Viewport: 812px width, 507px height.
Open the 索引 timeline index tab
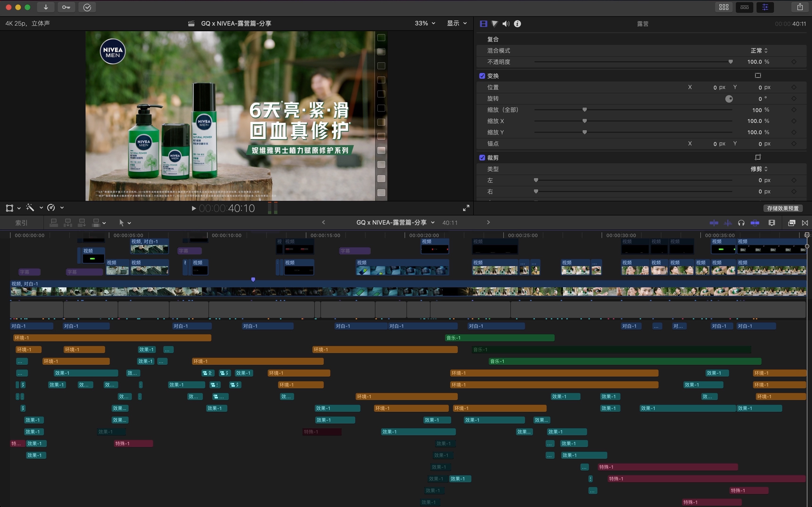click(21, 223)
